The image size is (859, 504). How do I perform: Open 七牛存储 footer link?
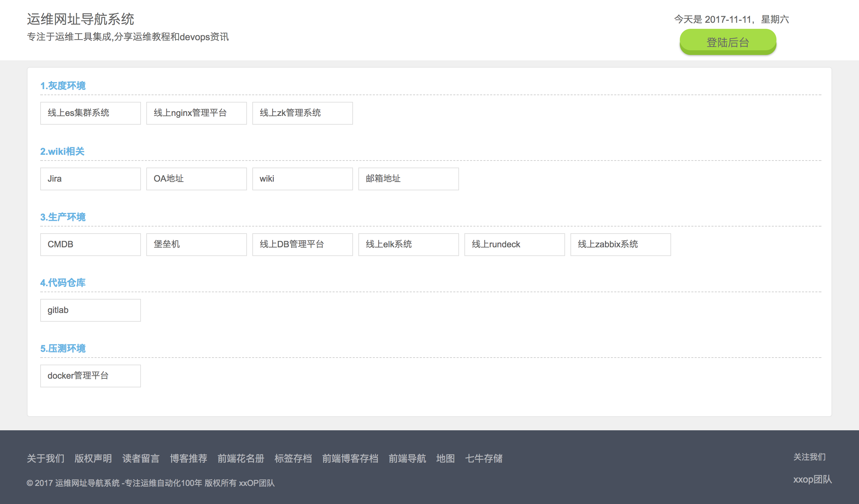click(x=484, y=458)
